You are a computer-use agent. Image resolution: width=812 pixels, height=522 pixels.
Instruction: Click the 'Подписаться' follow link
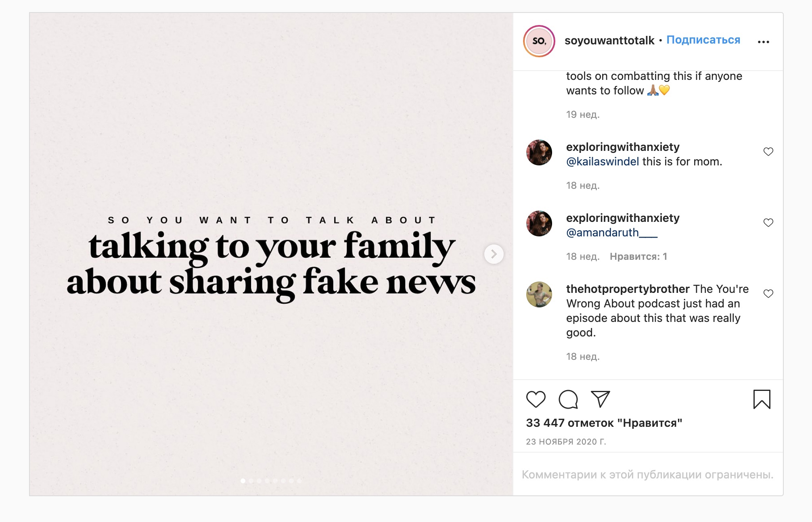tap(703, 40)
